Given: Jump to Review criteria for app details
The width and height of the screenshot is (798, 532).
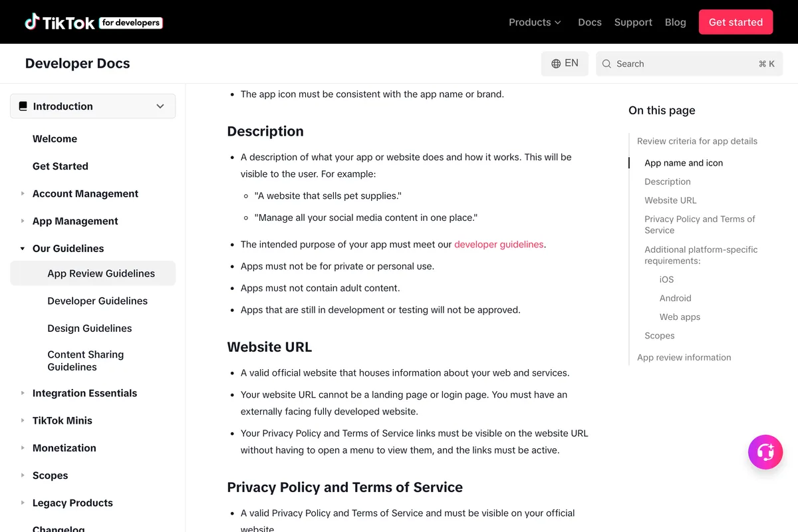Looking at the screenshot, I should click(x=697, y=141).
